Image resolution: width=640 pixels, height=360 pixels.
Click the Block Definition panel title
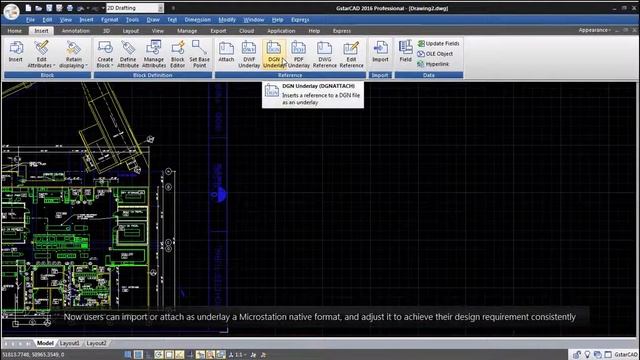(153, 75)
